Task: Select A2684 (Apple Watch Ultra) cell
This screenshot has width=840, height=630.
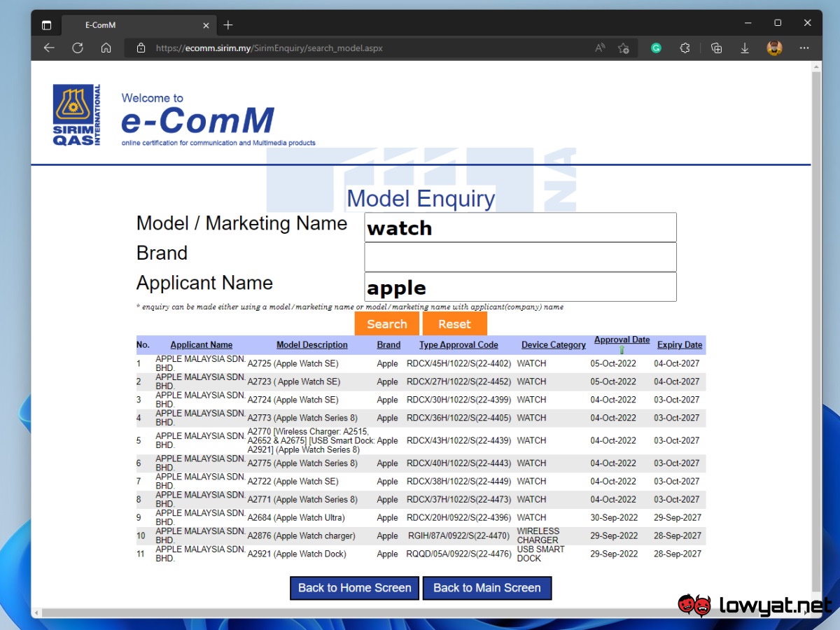Action: click(296, 517)
